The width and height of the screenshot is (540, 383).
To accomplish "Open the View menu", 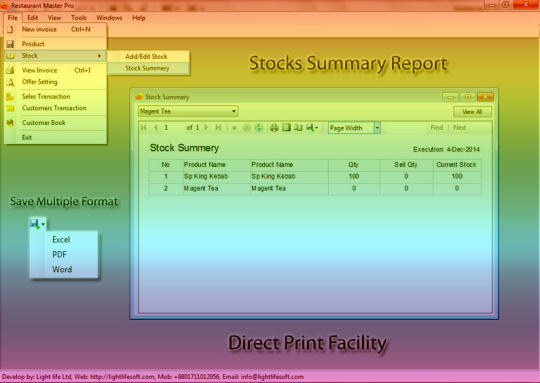I will [x=54, y=18].
